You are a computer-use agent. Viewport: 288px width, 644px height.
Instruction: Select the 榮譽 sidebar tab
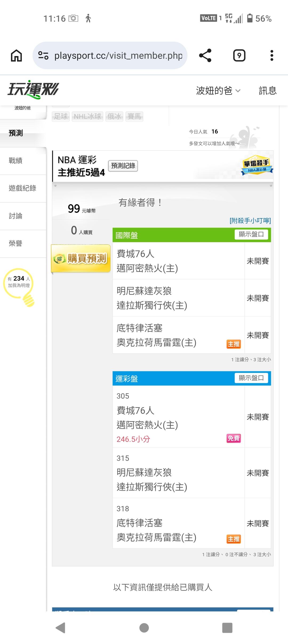coord(15,244)
